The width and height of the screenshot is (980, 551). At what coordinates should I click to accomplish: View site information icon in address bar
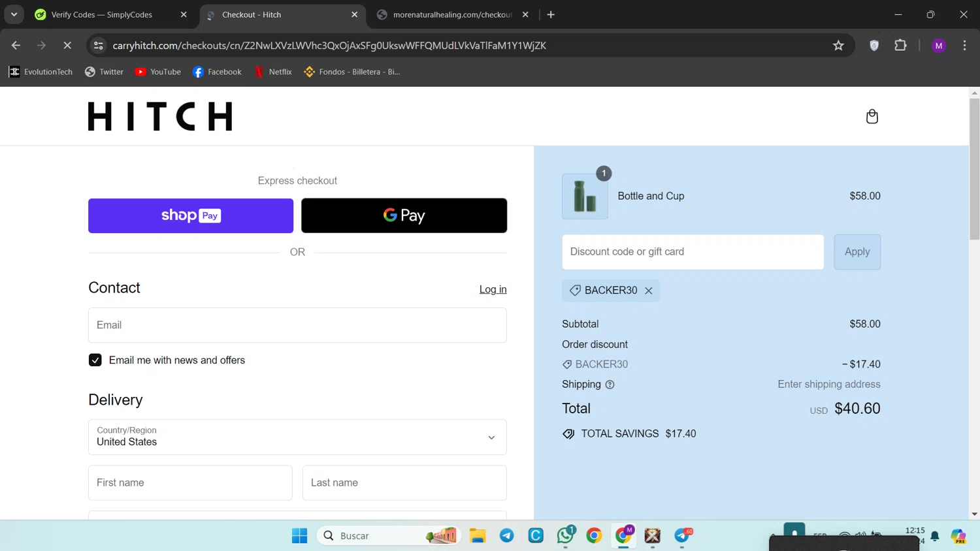pos(99,45)
